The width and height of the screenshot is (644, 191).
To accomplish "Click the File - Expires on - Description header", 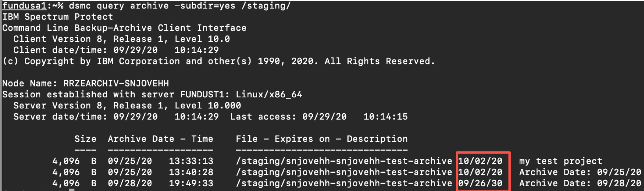I will click(322, 139).
